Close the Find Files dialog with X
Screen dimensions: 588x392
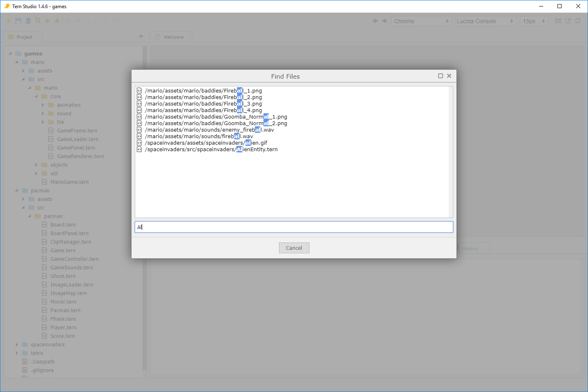pos(449,76)
